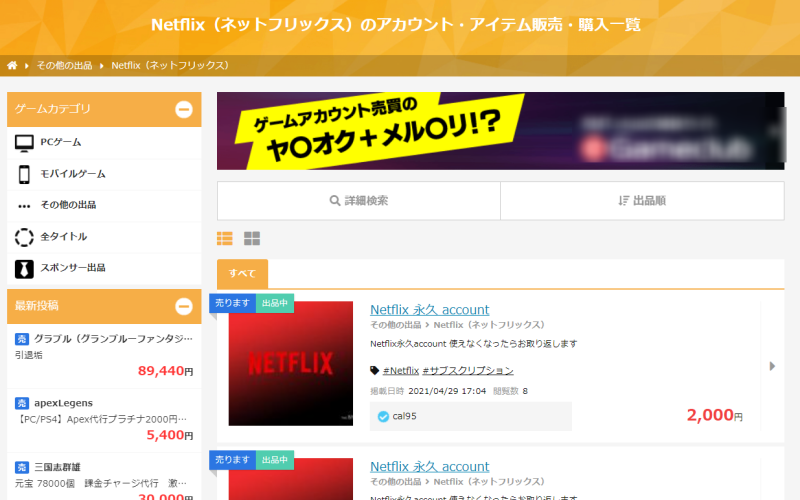
Task: Click 売ります badge on second listing
Action: click(x=232, y=460)
